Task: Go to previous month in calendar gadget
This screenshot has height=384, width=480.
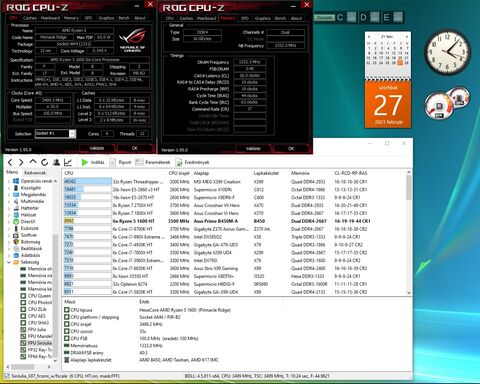Action: 369,36
